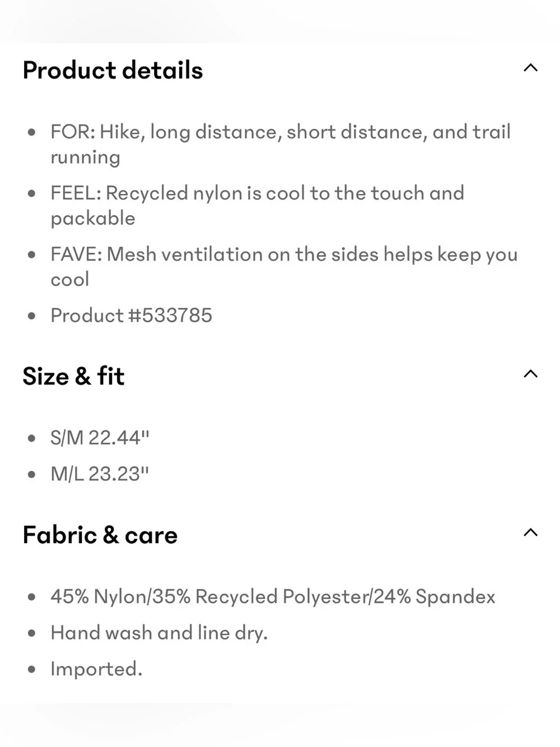This screenshot has width=560, height=747.
Task: Collapse the Fabric & care chevron
Action: (x=530, y=533)
